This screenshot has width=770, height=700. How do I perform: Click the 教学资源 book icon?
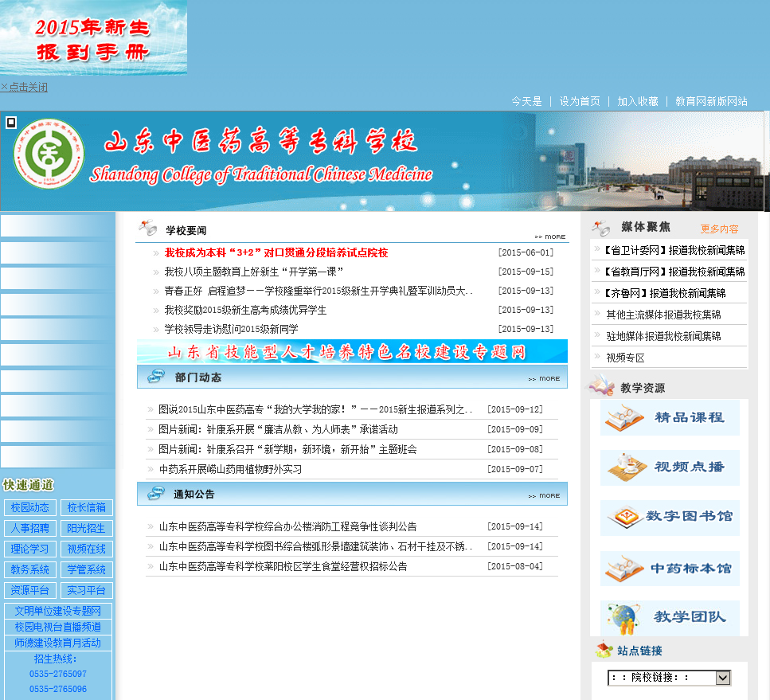coord(600,385)
